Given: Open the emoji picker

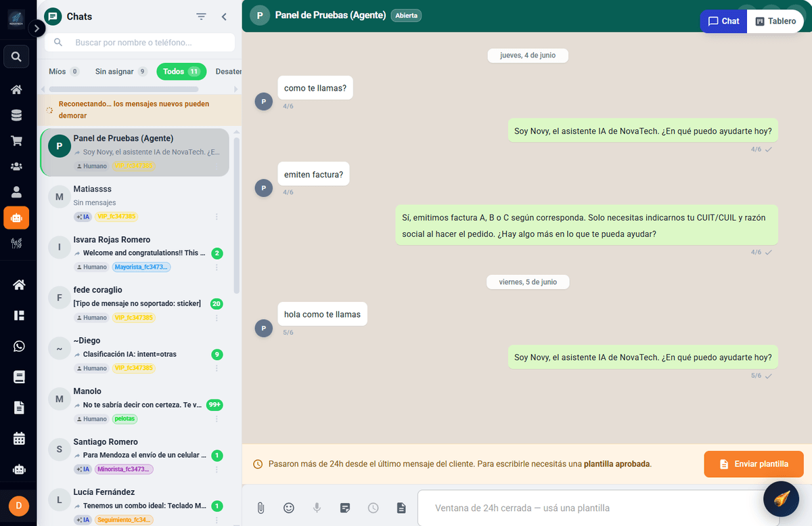Looking at the screenshot, I should pos(289,508).
